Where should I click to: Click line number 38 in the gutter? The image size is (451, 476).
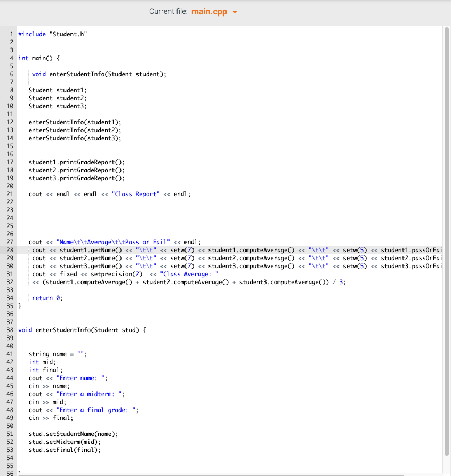tap(10, 330)
